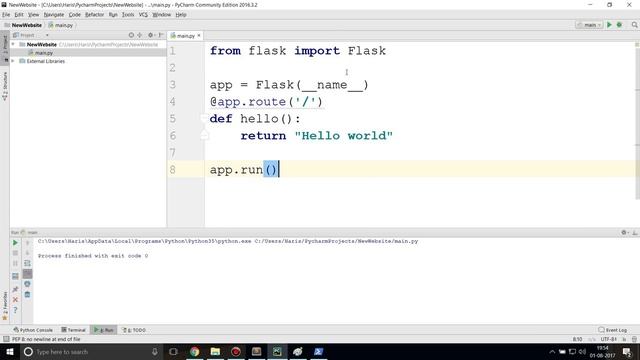The width and height of the screenshot is (640, 360).
Task: Collapse the NewWebsite project folder
Action: coord(13,44)
